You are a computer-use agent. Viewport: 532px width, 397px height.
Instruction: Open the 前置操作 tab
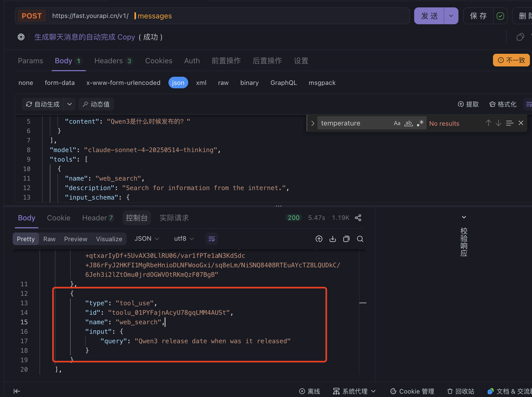pos(226,61)
